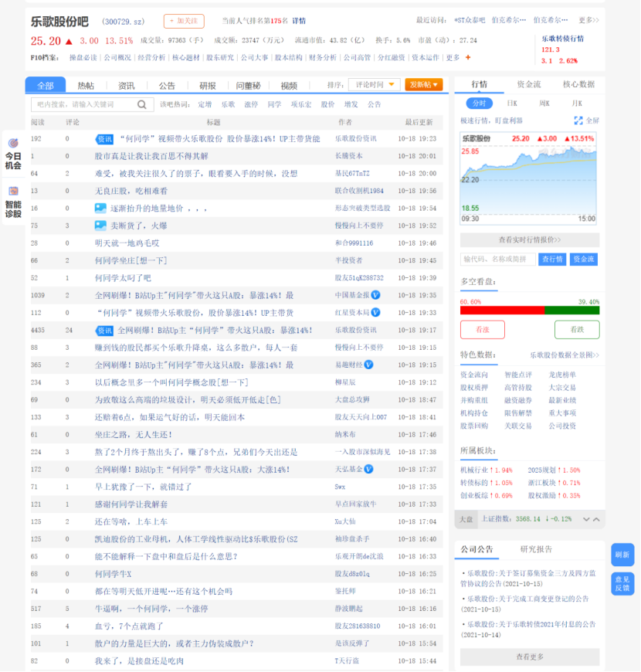Switch to the 热帖 tab
Viewport: 641px width, 672px height.
[x=86, y=86]
